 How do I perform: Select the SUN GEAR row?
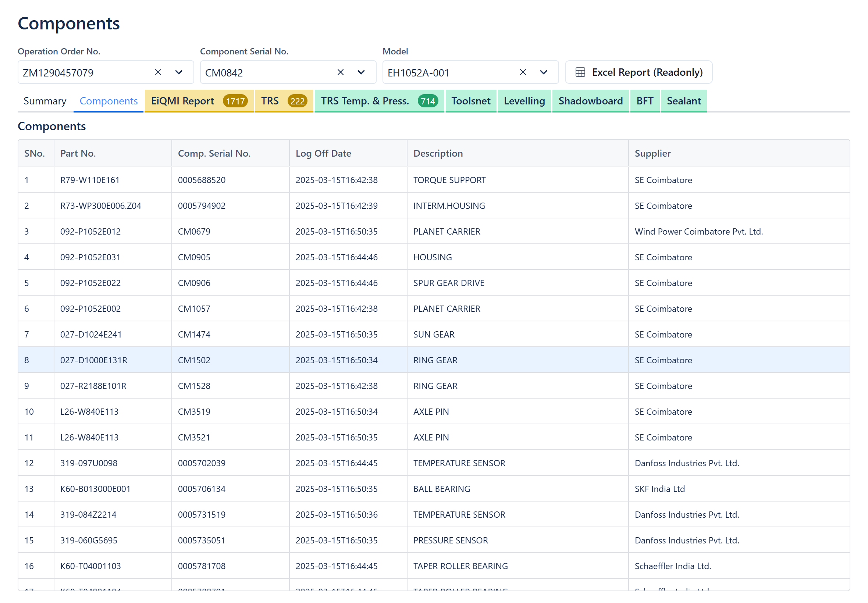[x=433, y=334]
